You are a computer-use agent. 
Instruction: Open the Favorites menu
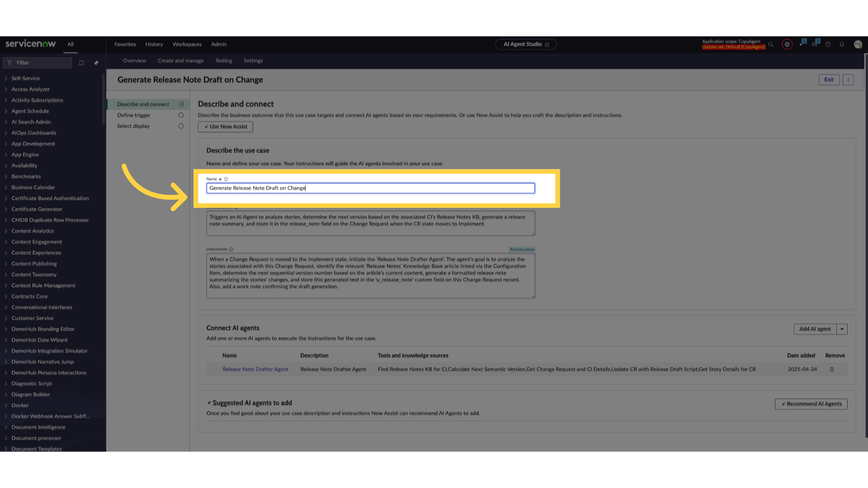tap(125, 44)
